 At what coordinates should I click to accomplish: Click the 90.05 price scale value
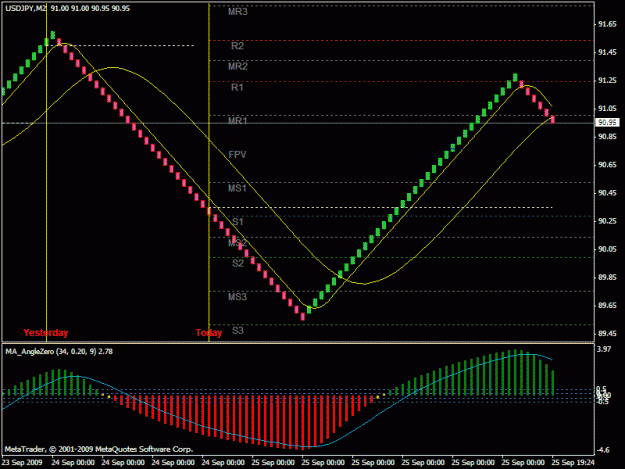(x=607, y=249)
